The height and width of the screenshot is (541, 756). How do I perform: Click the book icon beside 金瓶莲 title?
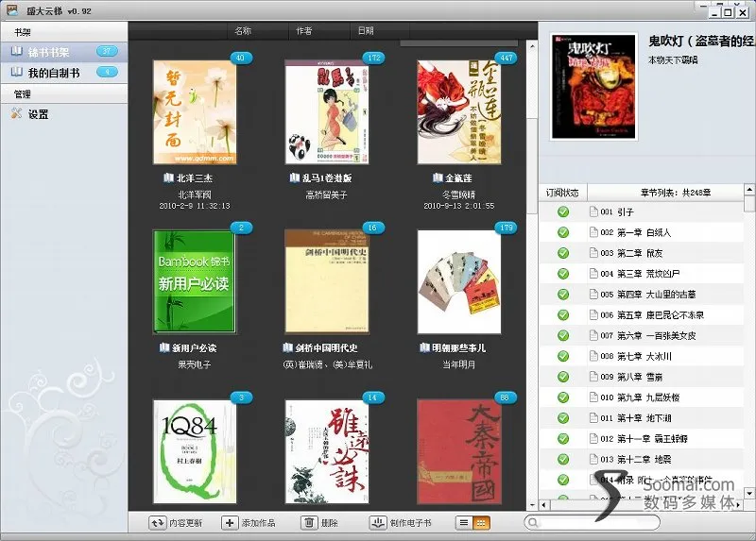tap(438, 178)
